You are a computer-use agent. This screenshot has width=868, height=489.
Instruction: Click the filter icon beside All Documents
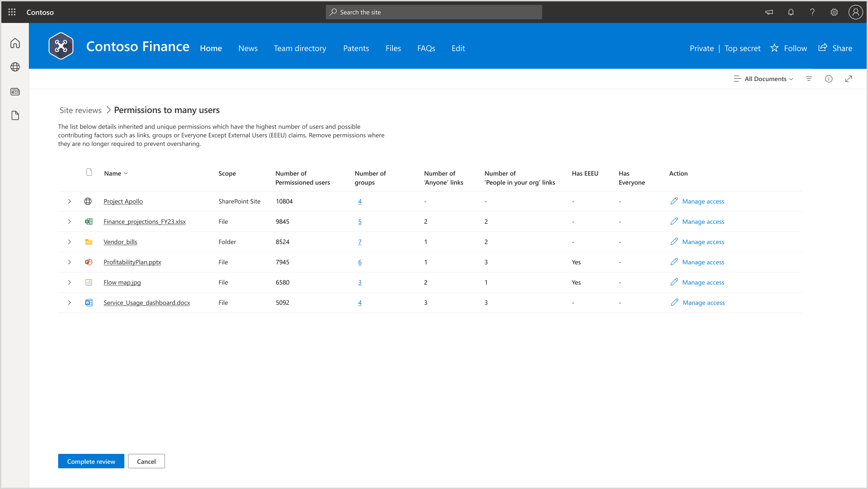pos(809,79)
